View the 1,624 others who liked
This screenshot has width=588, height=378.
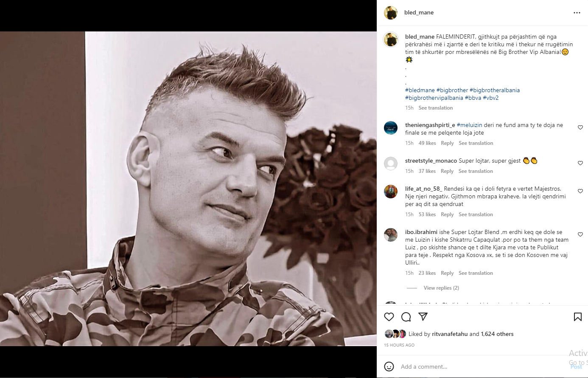coord(497,334)
